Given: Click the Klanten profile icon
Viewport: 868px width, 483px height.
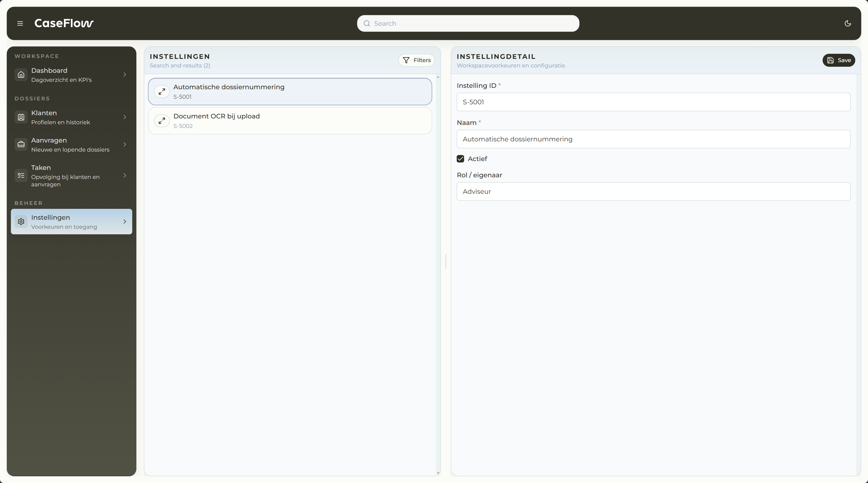Looking at the screenshot, I should (21, 117).
